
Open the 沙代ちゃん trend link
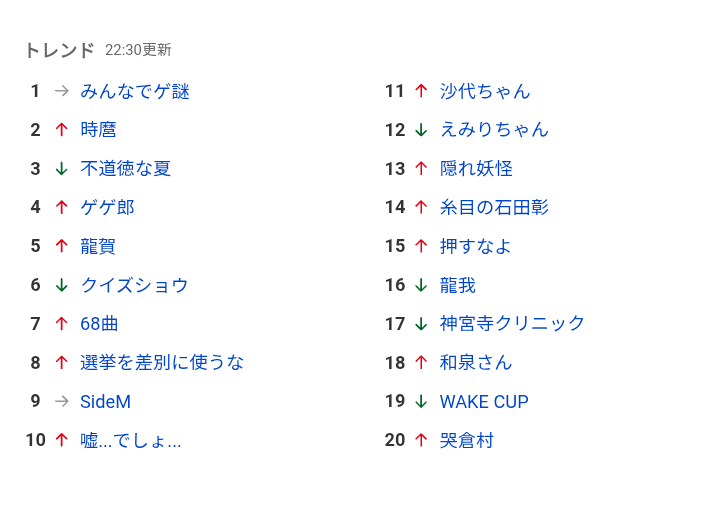[485, 91]
